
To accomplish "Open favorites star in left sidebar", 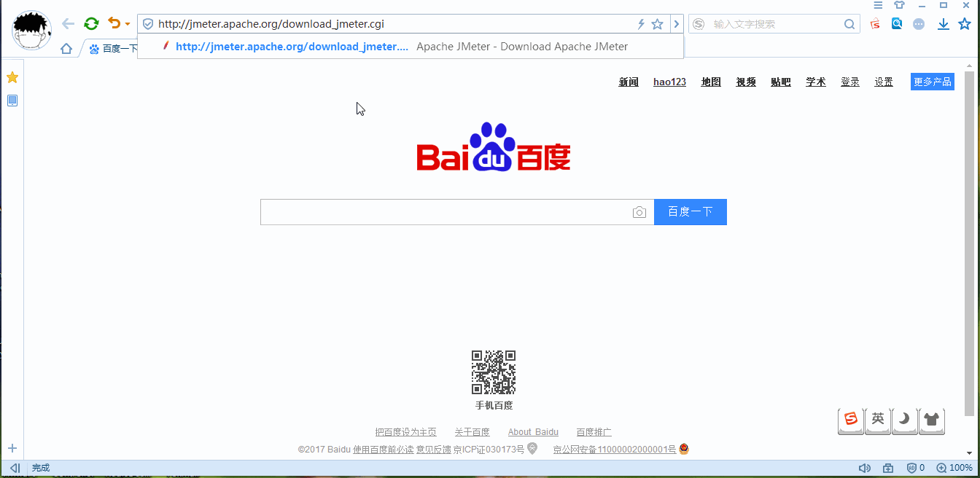I will click(12, 77).
